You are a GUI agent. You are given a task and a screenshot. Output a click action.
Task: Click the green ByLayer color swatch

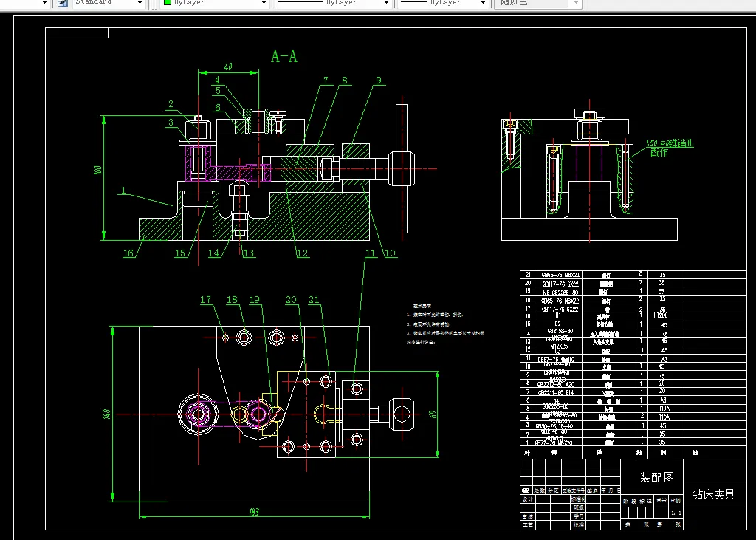[168, 3]
